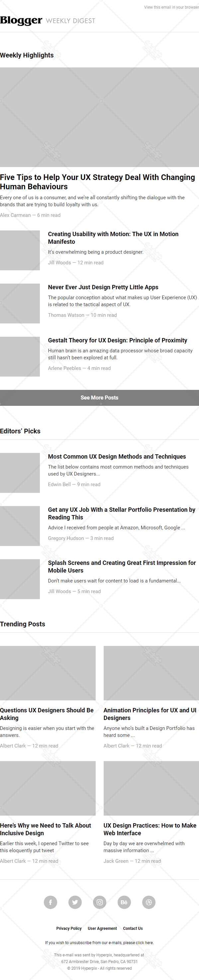Click the Dribbble social icon
Image resolution: width=199 pixels, height=980 pixels.
[149, 902]
